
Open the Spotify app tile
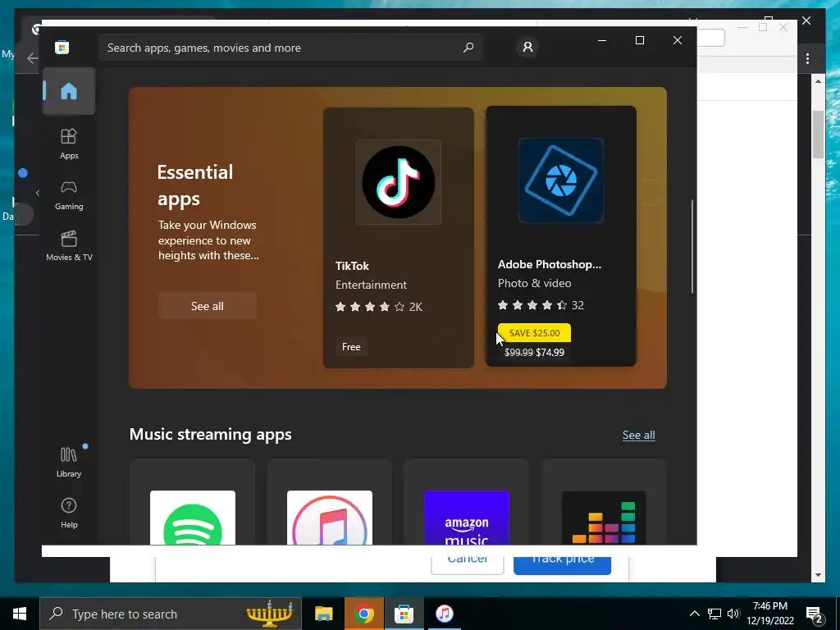[x=192, y=502]
